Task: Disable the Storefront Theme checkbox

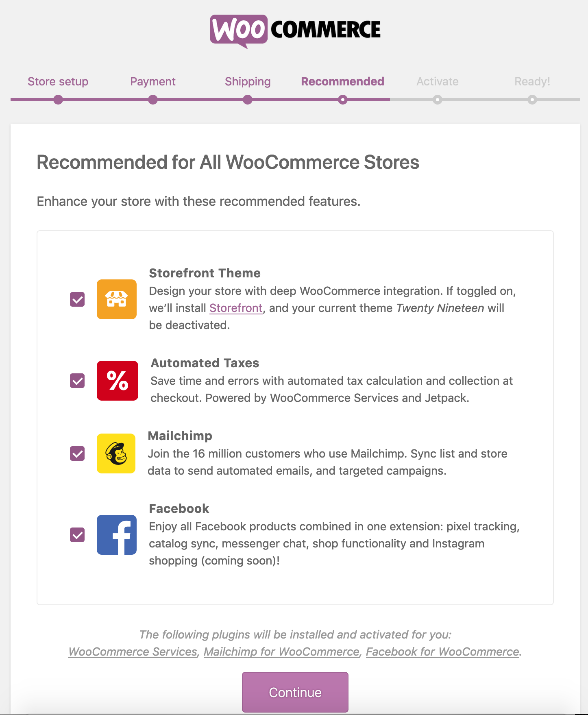Action: coord(77,299)
